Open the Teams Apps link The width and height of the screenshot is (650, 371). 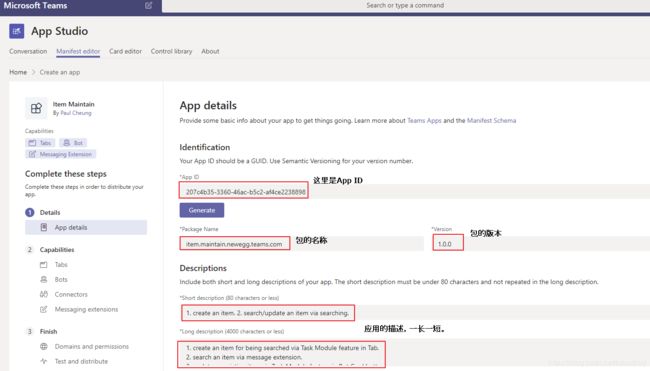tap(424, 121)
